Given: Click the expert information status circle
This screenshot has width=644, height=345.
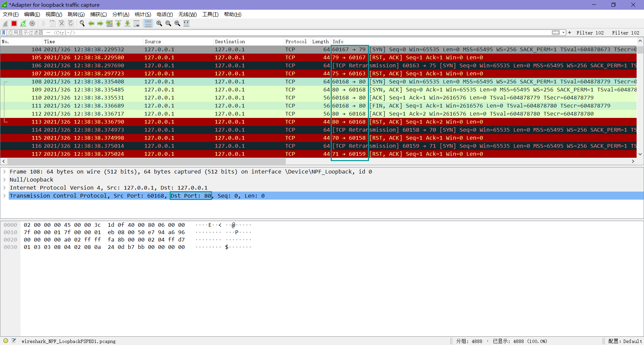Looking at the screenshot, I should click(6, 341).
